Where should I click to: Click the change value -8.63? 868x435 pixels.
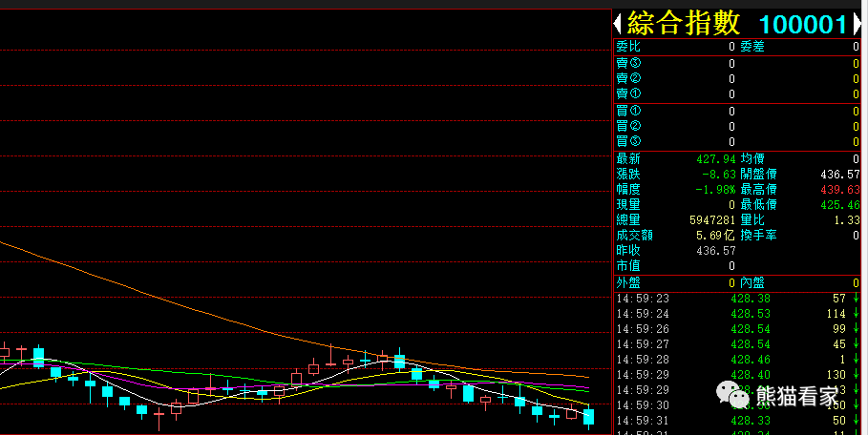point(718,175)
